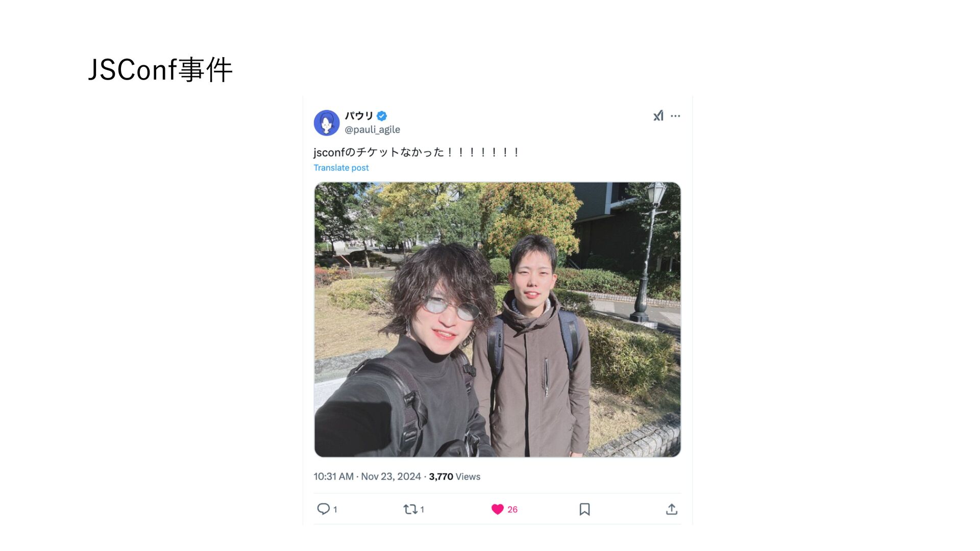Open the @pauli_agile handle link
Viewport: 980px width, 551px height.
coord(372,130)
